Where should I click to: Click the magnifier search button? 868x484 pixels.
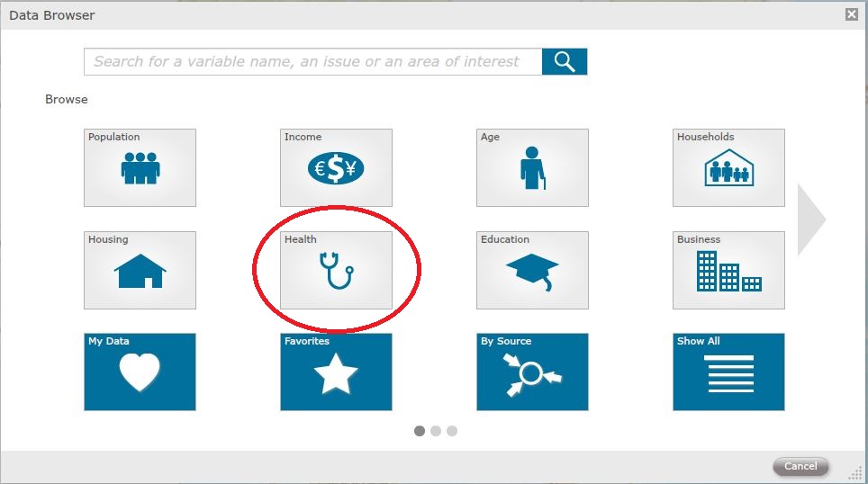tap(564, 61)
